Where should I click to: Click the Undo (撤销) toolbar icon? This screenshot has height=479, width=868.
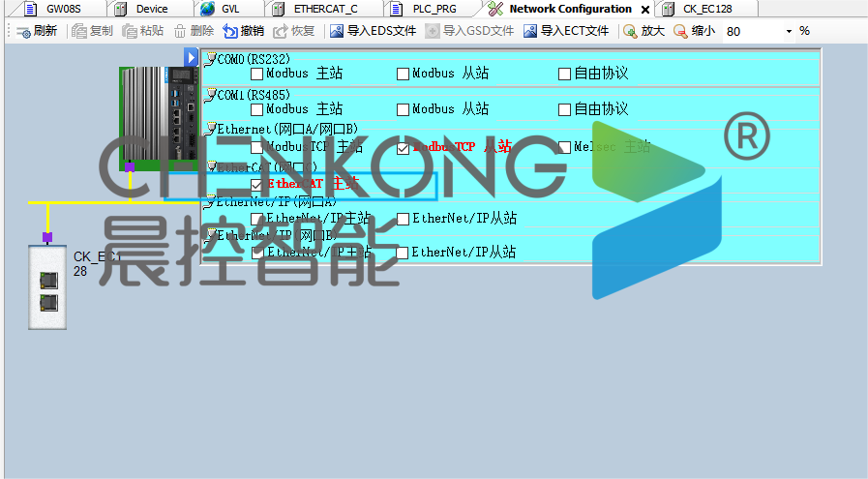click(229, 31)
